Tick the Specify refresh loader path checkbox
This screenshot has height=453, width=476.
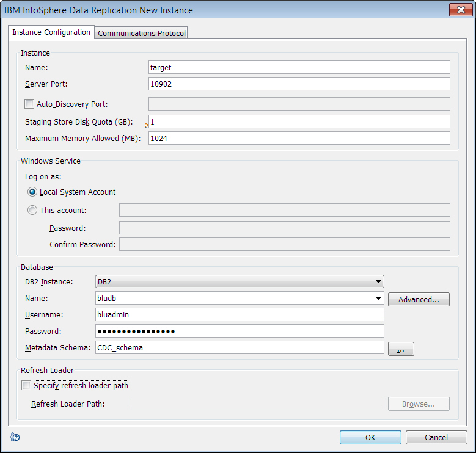pyautogui.click(x=26, y=385)
